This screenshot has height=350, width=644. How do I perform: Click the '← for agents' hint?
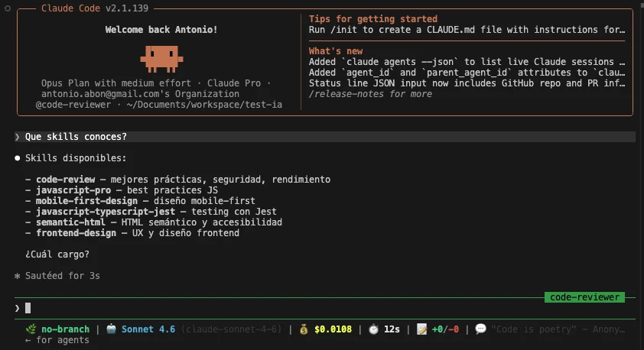coord(57,340)
